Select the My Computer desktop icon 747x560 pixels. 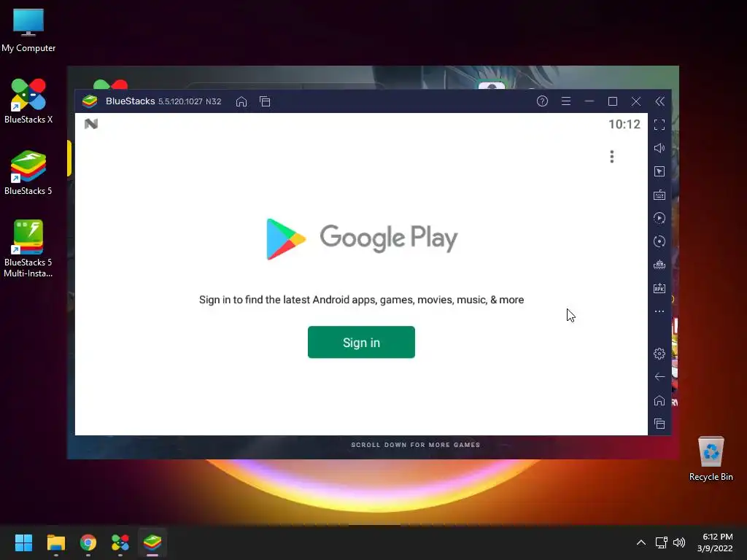pyautogui.click(x=28, y=31)
